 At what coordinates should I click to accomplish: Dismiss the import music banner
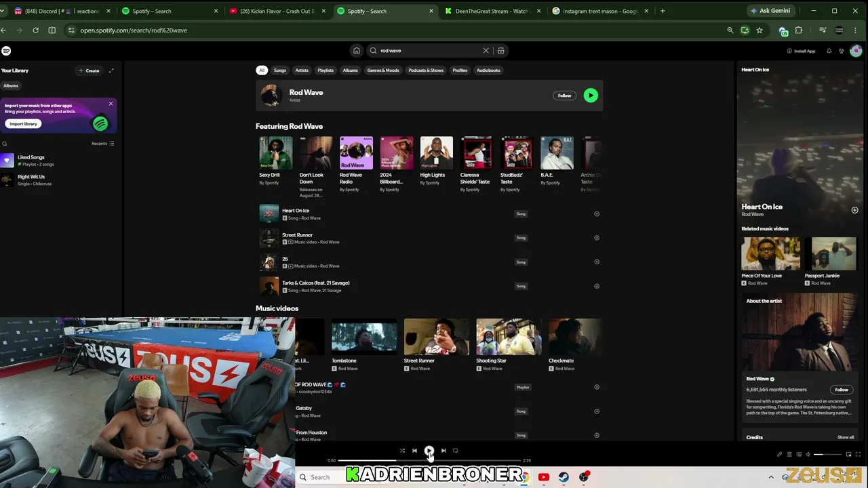111,104
